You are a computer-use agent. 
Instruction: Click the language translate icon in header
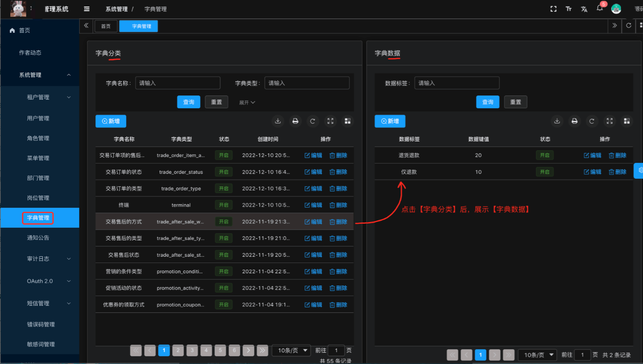tap(584, 9)
